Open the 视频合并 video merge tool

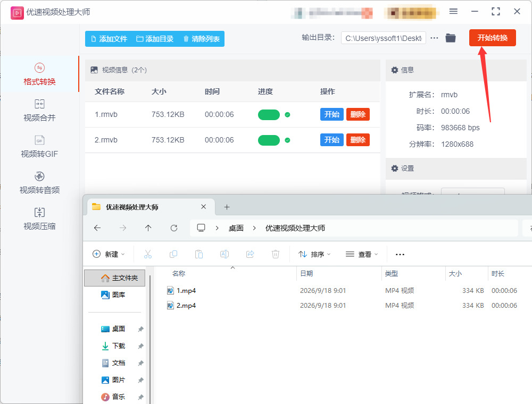click(39, 111)
